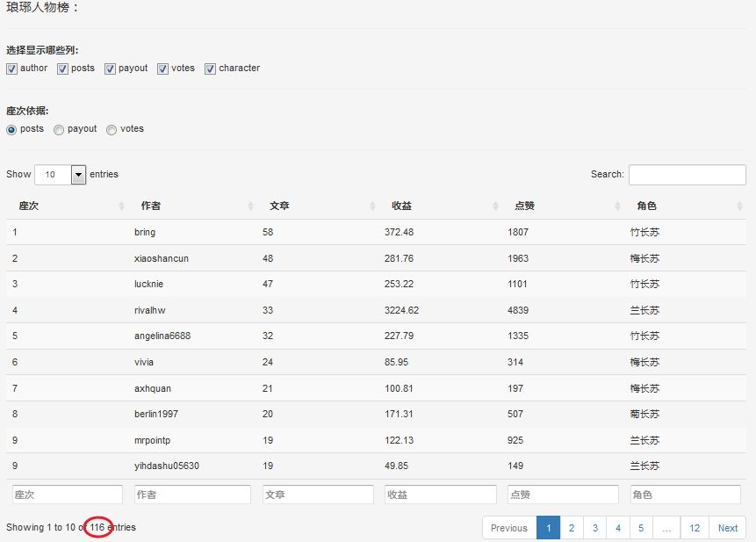756x542 pixels.
Task: Go to page 2 of results
Action: pos(572,528)
